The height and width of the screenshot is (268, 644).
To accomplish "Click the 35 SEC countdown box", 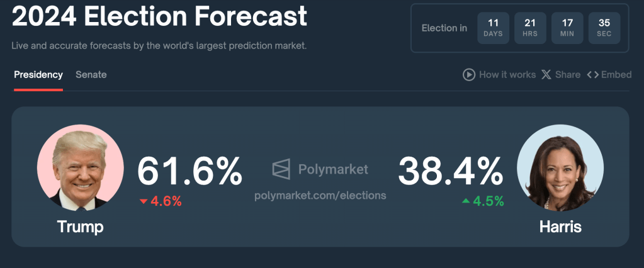I will tap(604, 28).
